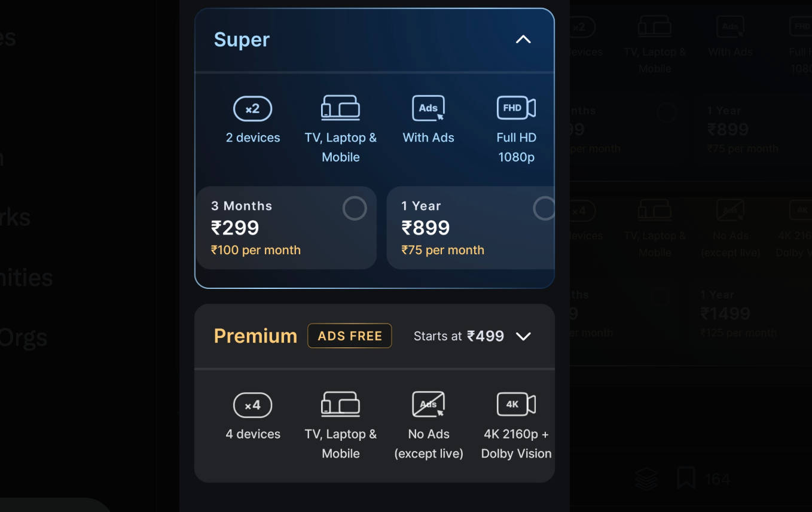Click the TV, Laptop & Mobile icon in Super
This screenshot has width=812, height=512.
pos(340,108)
